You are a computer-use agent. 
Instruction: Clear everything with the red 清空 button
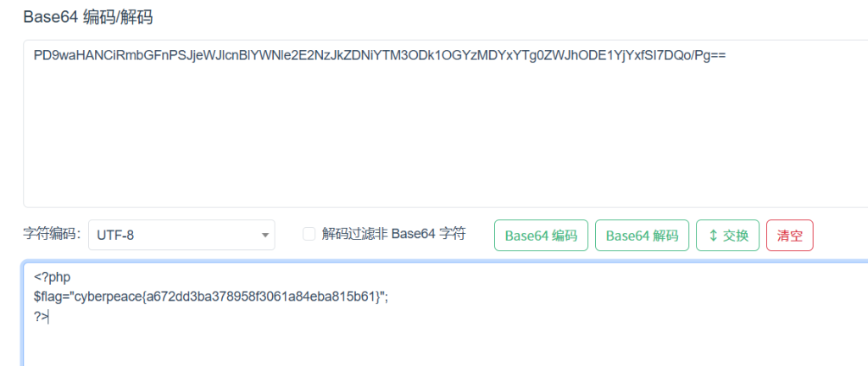click(x=790, y=236)
